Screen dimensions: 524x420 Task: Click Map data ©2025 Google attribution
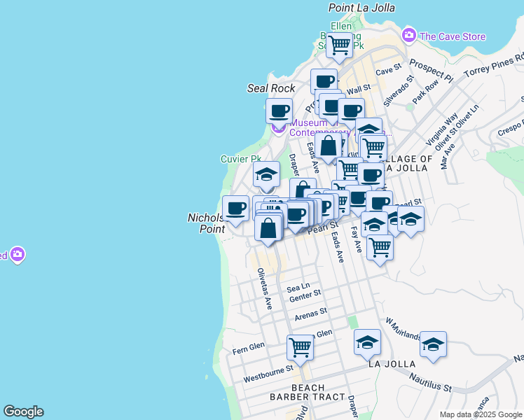coord(481,415)
